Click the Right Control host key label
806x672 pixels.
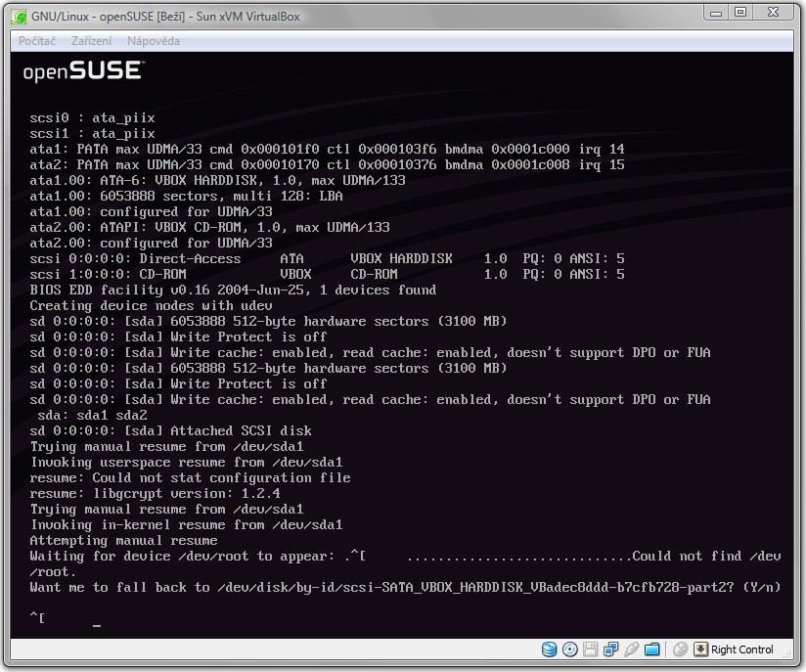tap(741, 650)
